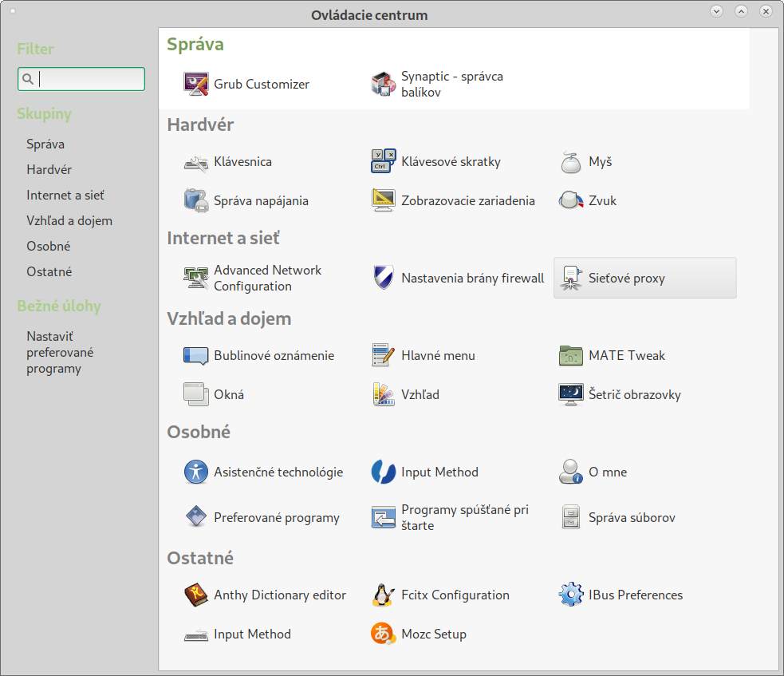The width and height of the screenshot is (784, 676).
Task: Open IBus Preferences gear icon
Action: coord(571,595)
